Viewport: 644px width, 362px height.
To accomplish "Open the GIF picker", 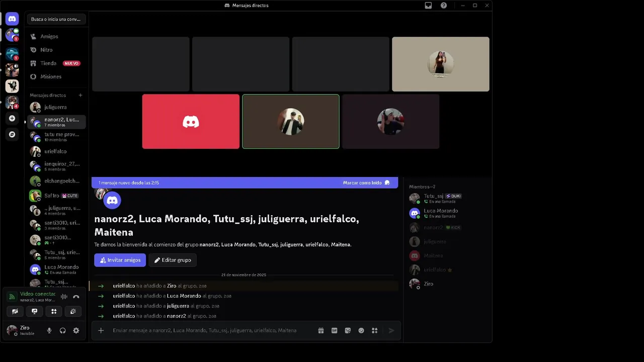I will tap(334, 330).
